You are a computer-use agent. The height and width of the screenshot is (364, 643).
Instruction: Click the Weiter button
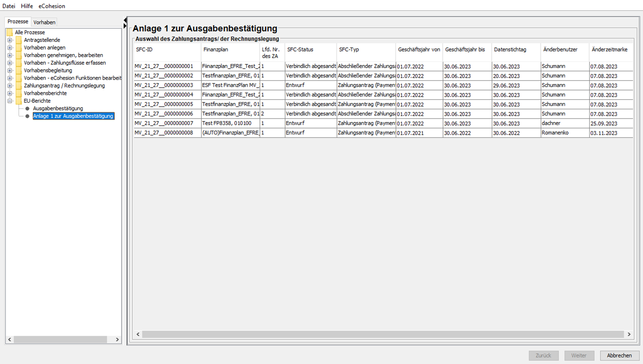(x=579, y=355)
